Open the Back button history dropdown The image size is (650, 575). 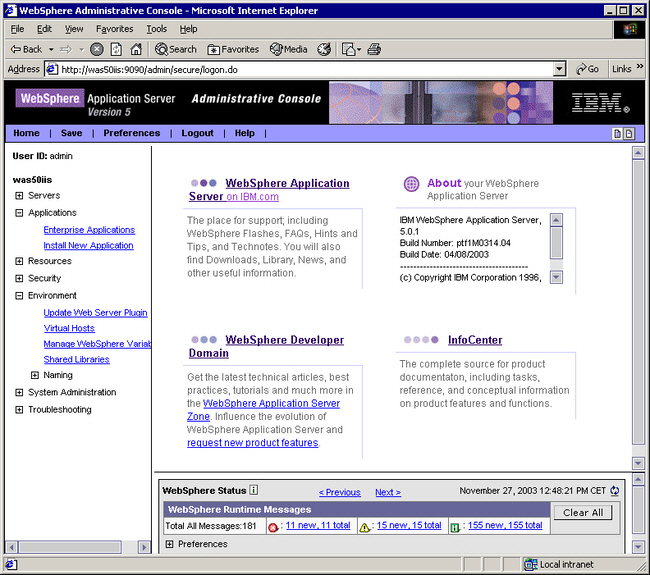coord(51,49)
